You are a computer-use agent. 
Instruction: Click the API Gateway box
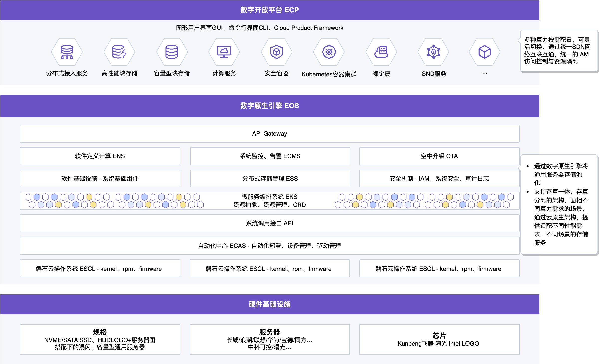270,134
